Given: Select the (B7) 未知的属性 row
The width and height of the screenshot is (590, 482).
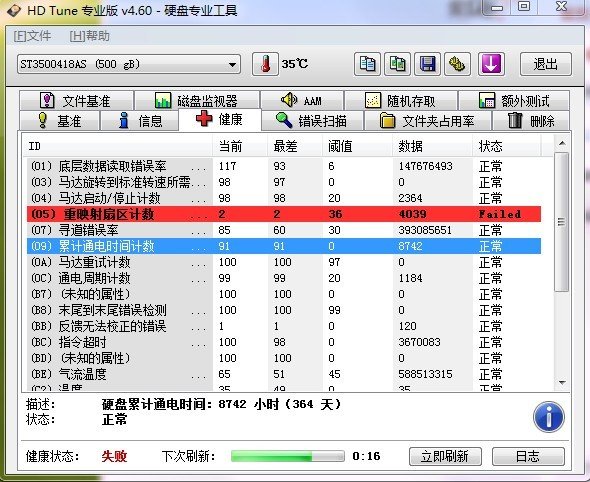Looking at the screenshot, I should (x=284, y=294).
